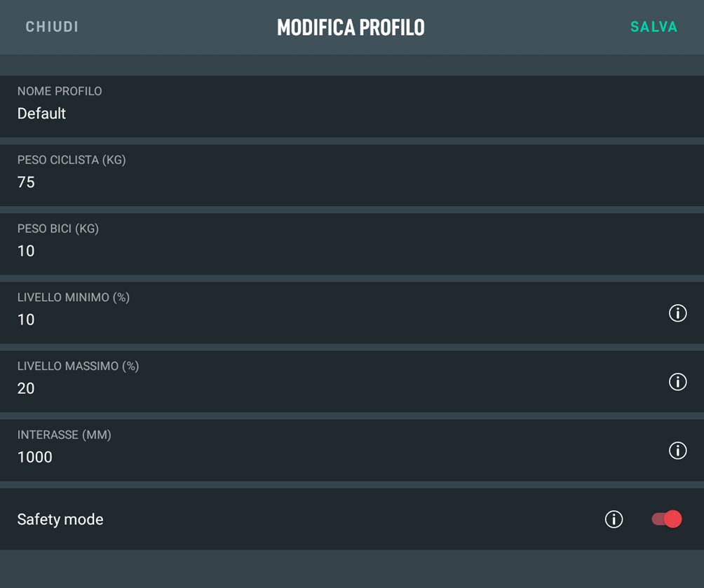This screenshot has width=704, height=588.
Task: Select the PESO BICI (KG) label
Action: coord(58,228)
